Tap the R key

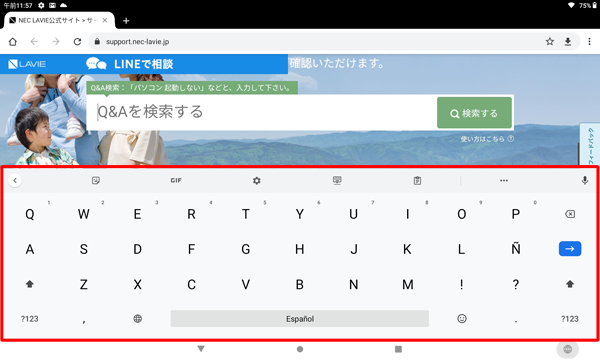click(x=191, y=214)
